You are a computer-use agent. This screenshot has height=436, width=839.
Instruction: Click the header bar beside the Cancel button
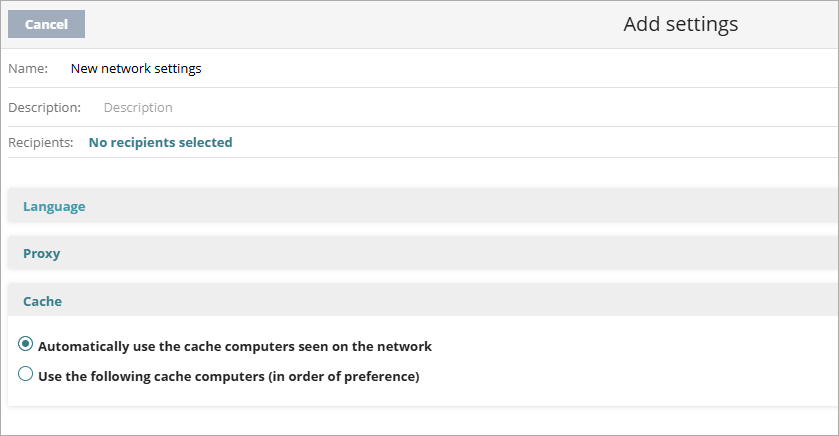point(300,24)
